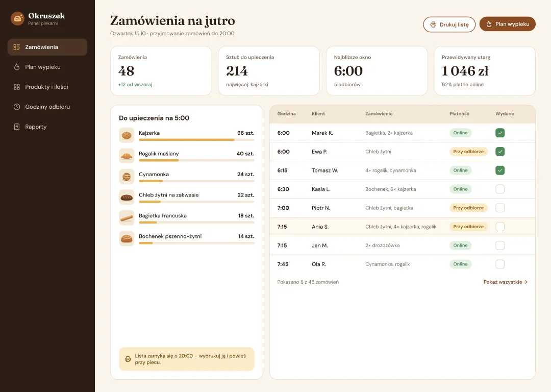The height and width of the screenshot is (392, 551).
Task: Click the Zamówienia list icon in sidebar
Action: tap(16, 47)
